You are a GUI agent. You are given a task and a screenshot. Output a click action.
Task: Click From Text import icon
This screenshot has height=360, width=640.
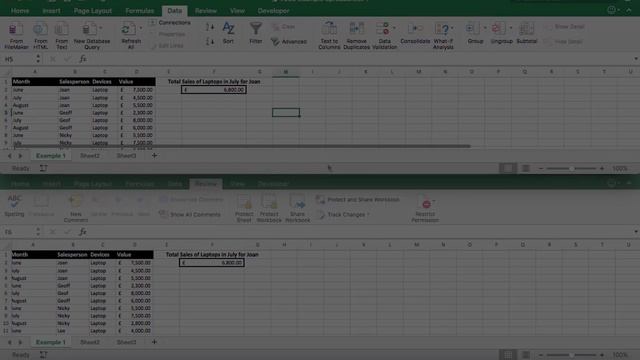click(62, 36)
